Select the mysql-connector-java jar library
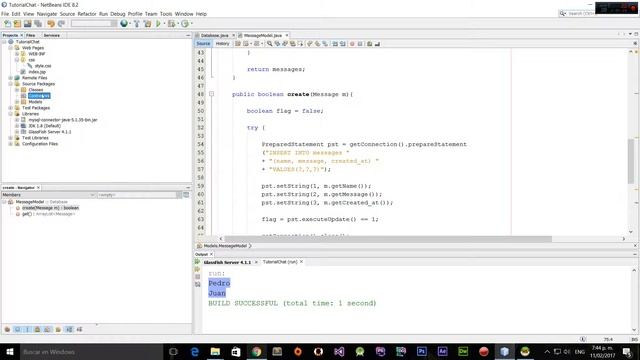 click(x=63, y=120)
